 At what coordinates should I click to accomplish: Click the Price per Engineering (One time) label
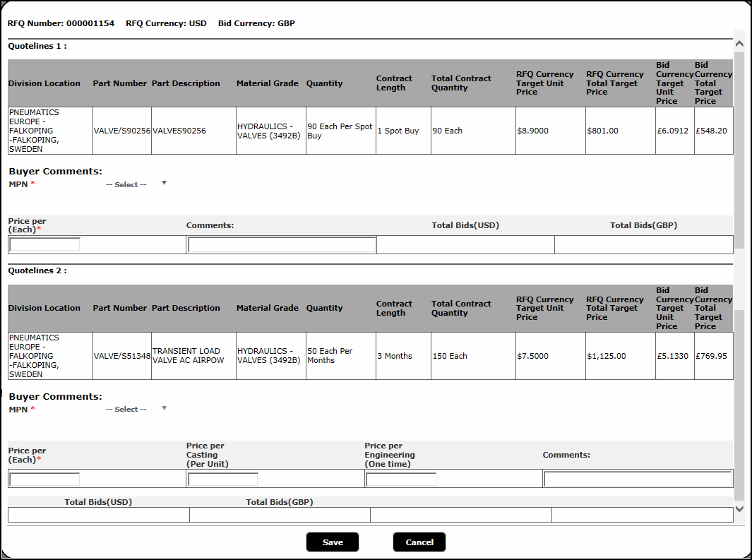click(390, 455)
